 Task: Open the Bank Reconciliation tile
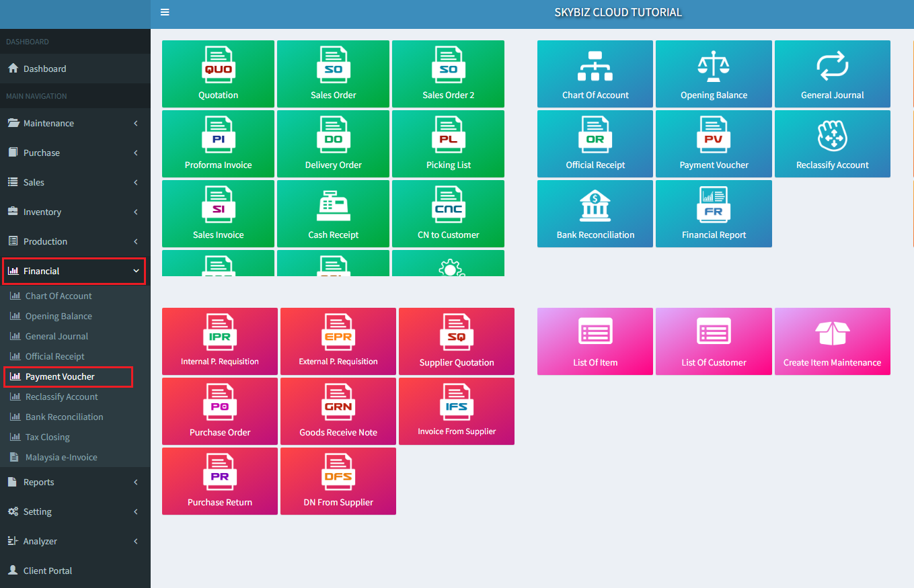pos(595,214)
